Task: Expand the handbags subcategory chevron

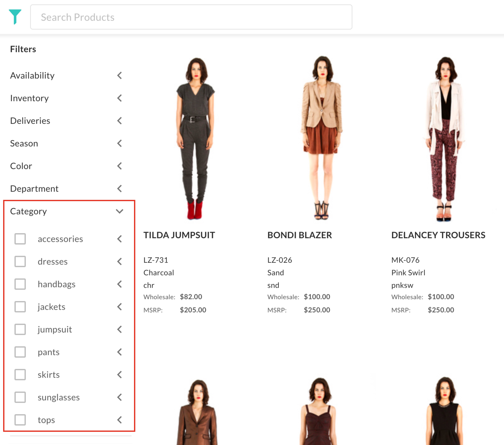Action: [x=120, y=284]
